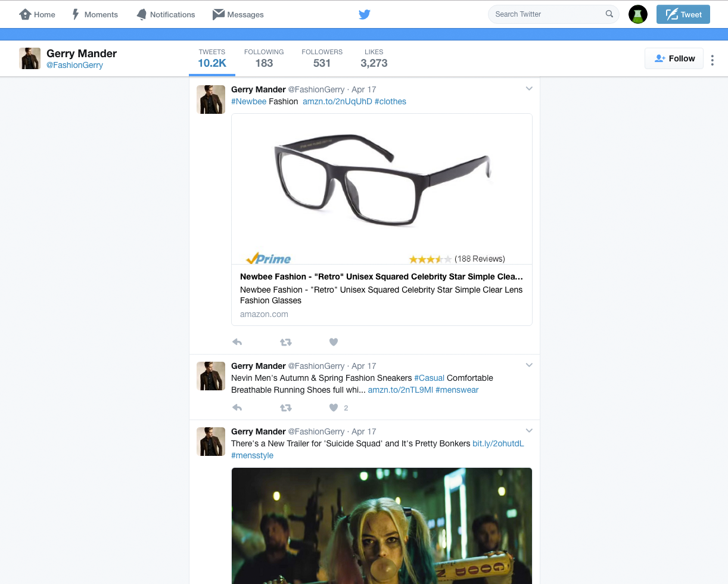Click the #clothes hashtag
This screenshot has width=728, height=584.
(x=390, y=101)
